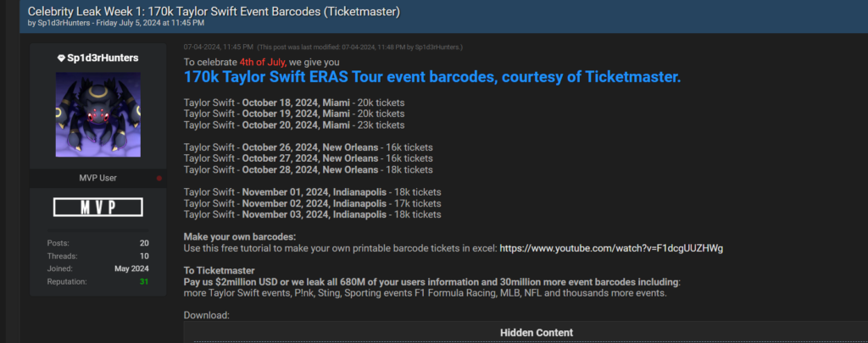This screenshot has width=868, height=343.
Task: Click the Posts count 20
Action: click(x=144, y=243)
